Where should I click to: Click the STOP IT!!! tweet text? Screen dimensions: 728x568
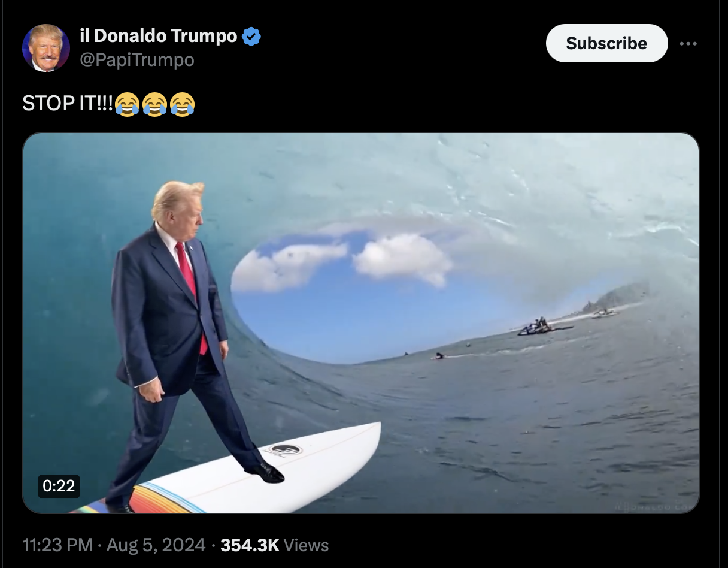coord(68,104)
